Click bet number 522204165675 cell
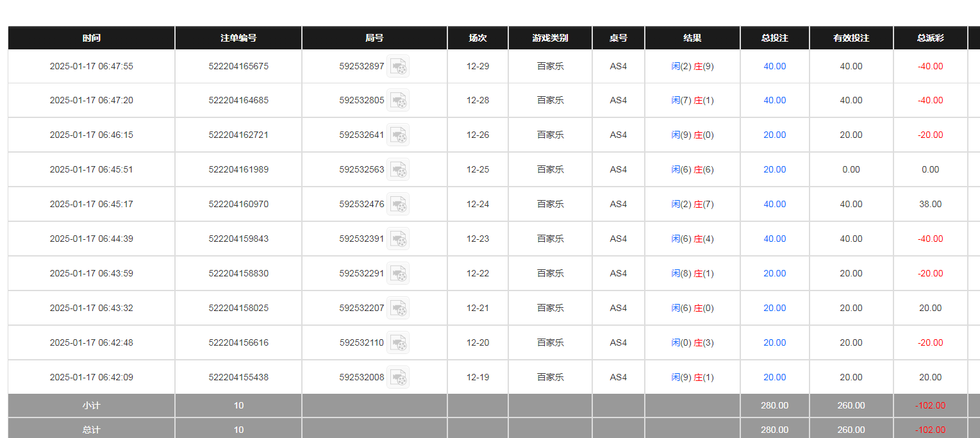Screen dimensions: 980x438 (238, 66)
